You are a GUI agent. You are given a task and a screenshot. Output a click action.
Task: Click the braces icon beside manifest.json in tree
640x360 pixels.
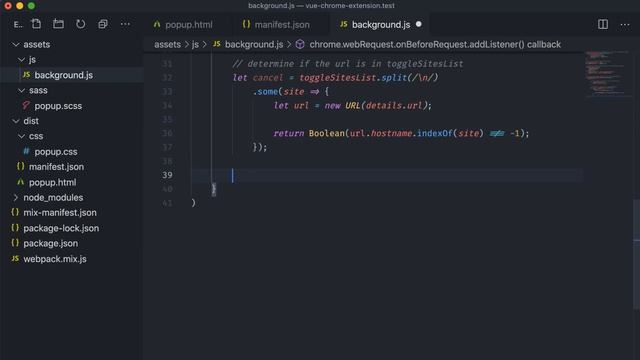tap(20, 167)
